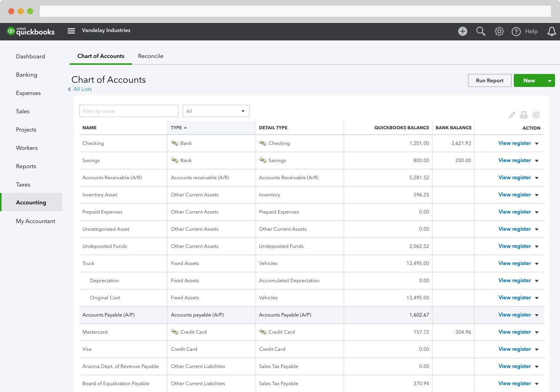Click the Help question mark icon

(x=516, y=32)
